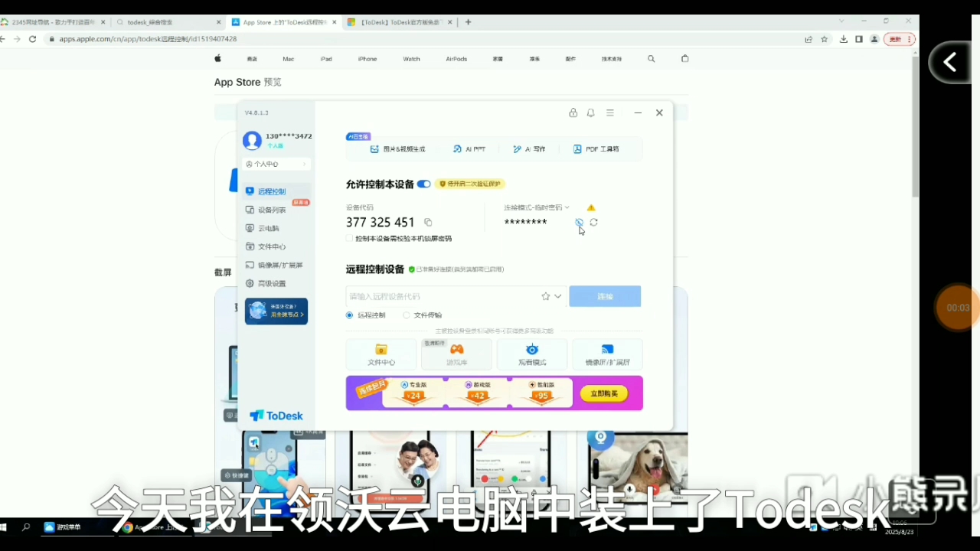The width and height of the screenshot is (980, 551).
Task: Bookmark this page with star icon
Action: tap(825, 39)
